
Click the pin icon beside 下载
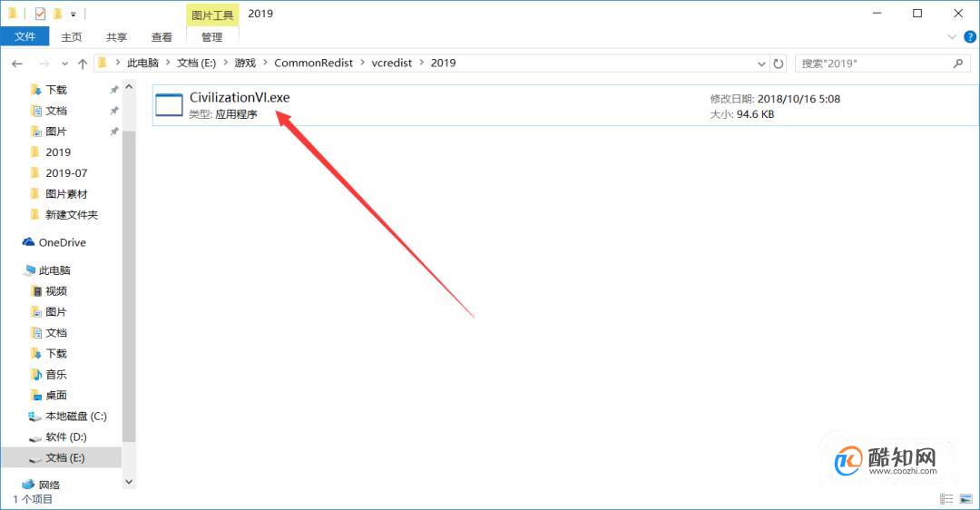(x=113, y=90)
